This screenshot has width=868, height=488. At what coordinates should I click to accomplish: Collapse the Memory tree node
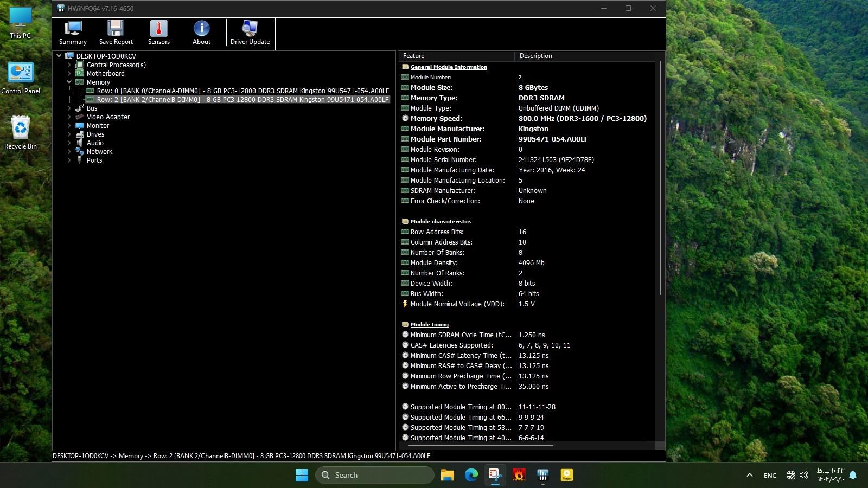click(x=69, y=82)
